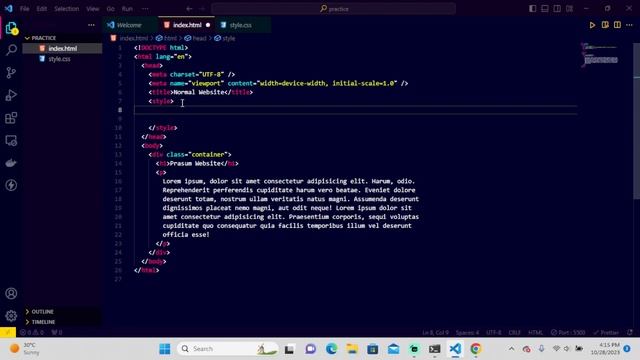Viewport: 640px width, 360px height.
Task: Open notifications bell in status bar
Action: click(630, 332)
